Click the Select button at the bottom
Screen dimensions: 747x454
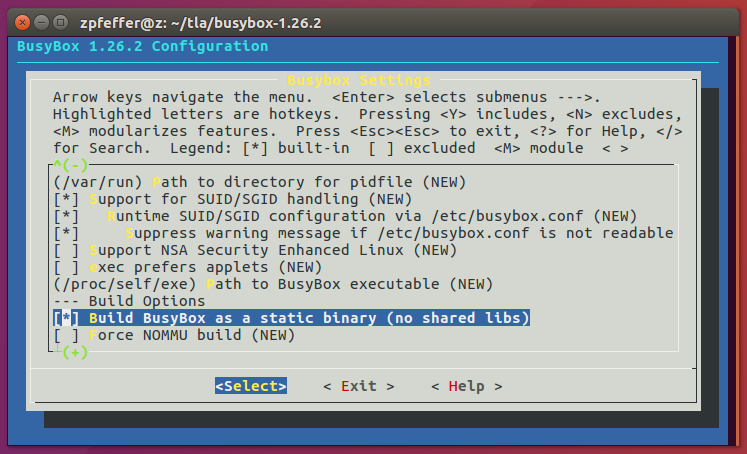(x=251, y=386)
